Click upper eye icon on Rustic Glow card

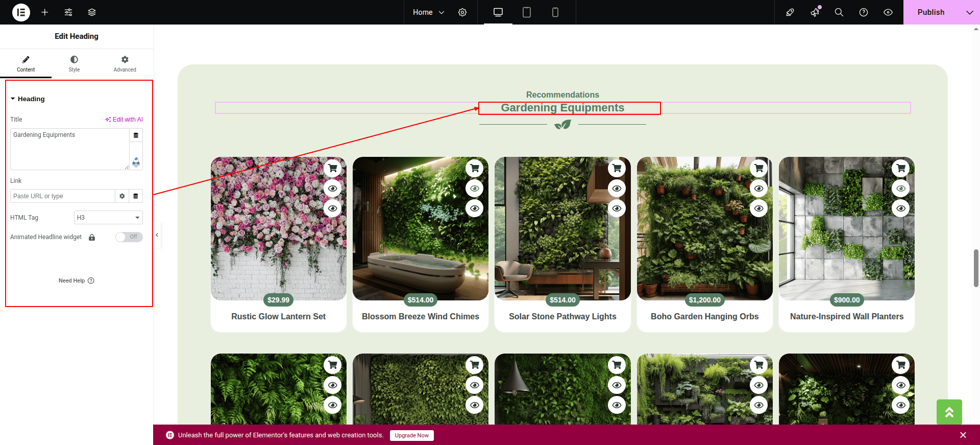click(x=333, y=189)
